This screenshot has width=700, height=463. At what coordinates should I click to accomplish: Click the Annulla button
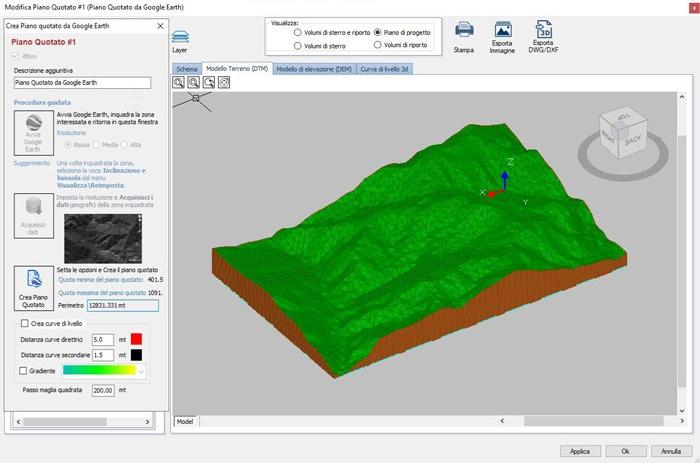pyautogui.click(x=671, y=451)
